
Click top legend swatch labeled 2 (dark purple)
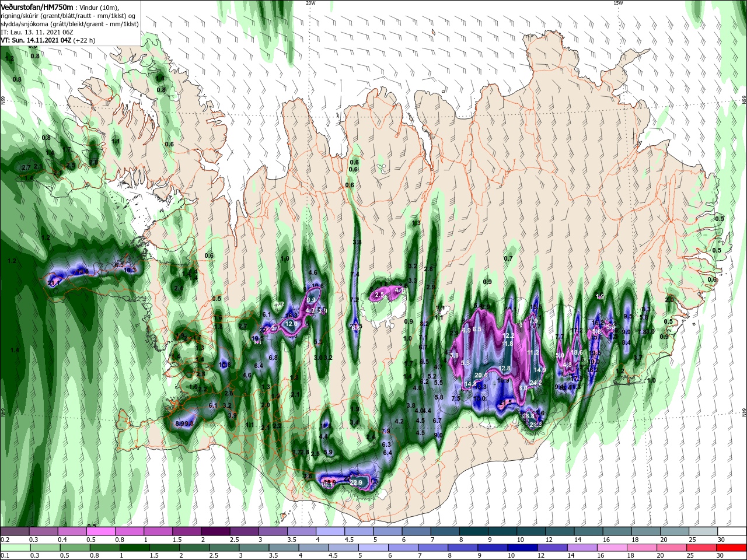pyautogui.click(x=215, y=531)
